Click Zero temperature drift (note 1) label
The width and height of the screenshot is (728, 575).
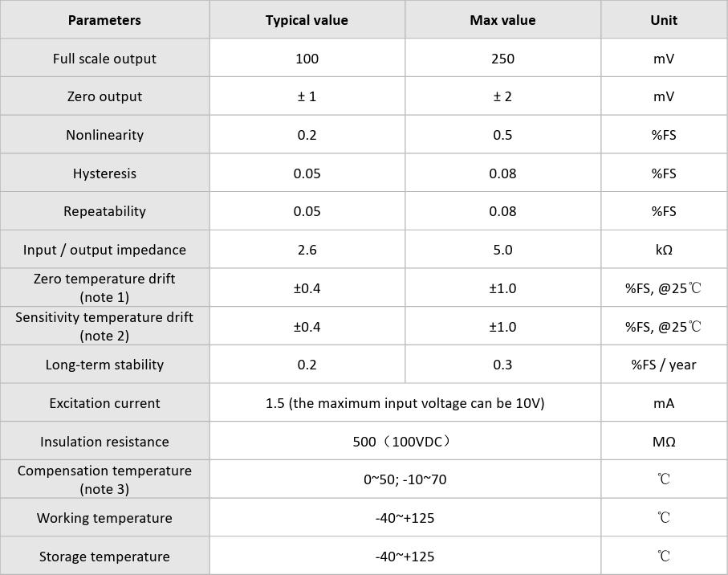(104, 287)
